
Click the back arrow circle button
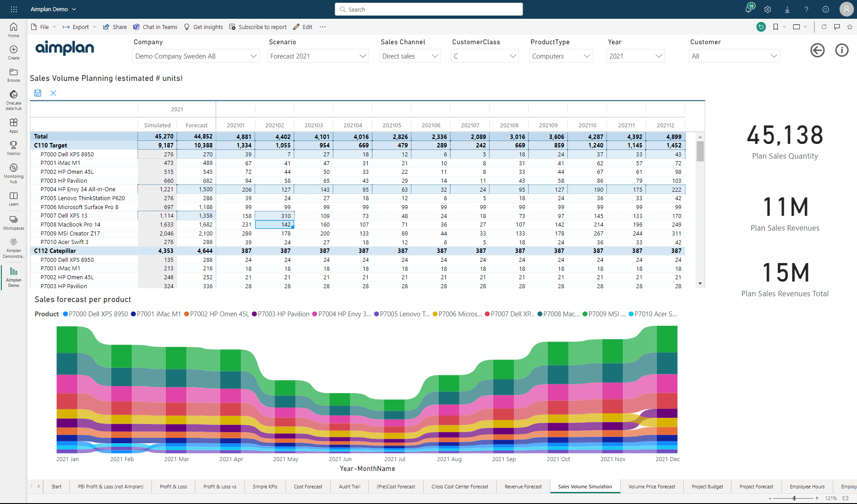817,50
